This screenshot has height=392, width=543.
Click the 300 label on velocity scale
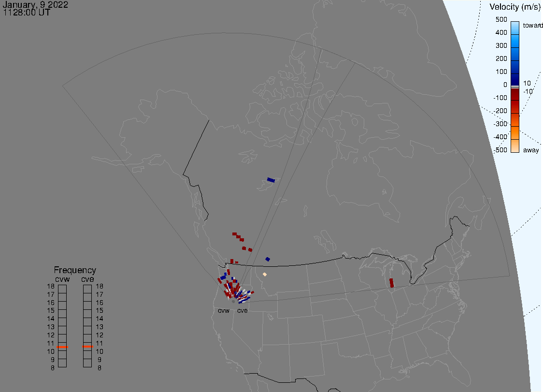click(x=501, y=45)
